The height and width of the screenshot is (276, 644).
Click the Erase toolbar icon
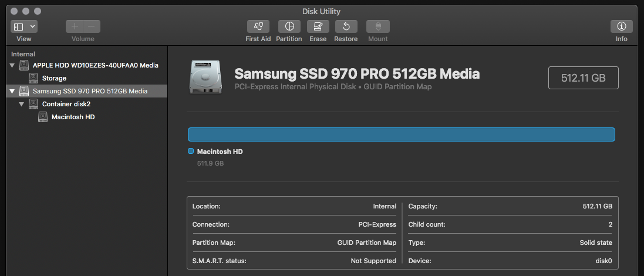click(x=318, y=26)
